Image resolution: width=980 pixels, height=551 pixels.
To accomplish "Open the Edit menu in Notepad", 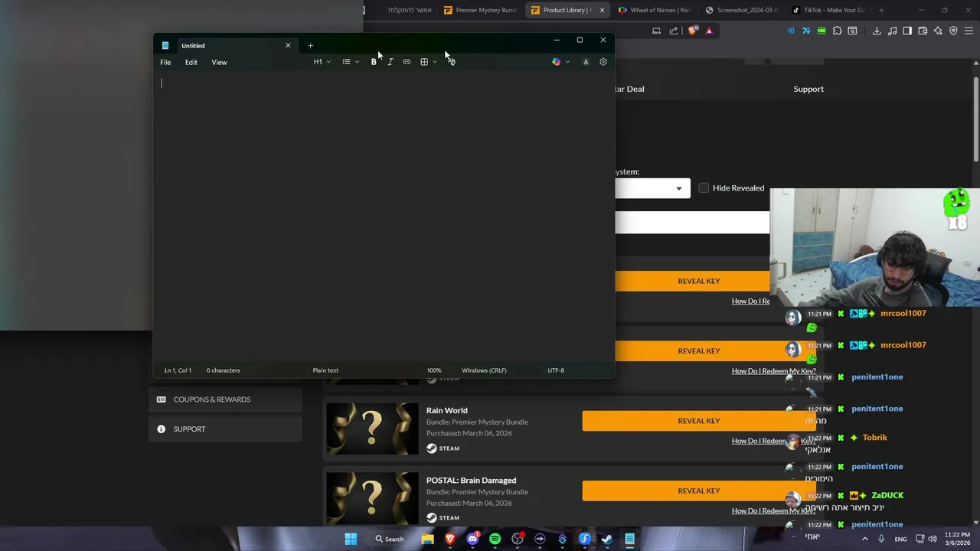I will [191, 62].
